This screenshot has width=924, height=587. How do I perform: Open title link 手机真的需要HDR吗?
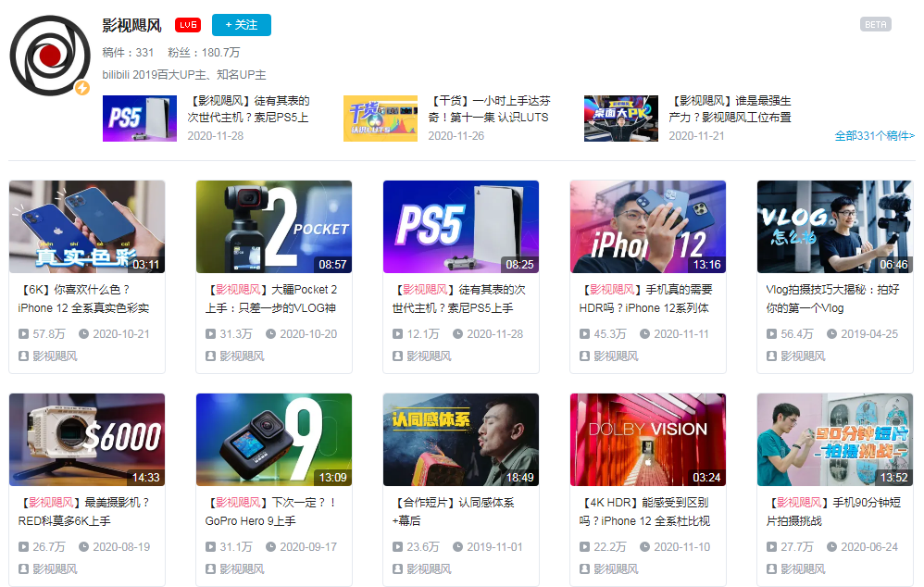(x=646, y=299)
